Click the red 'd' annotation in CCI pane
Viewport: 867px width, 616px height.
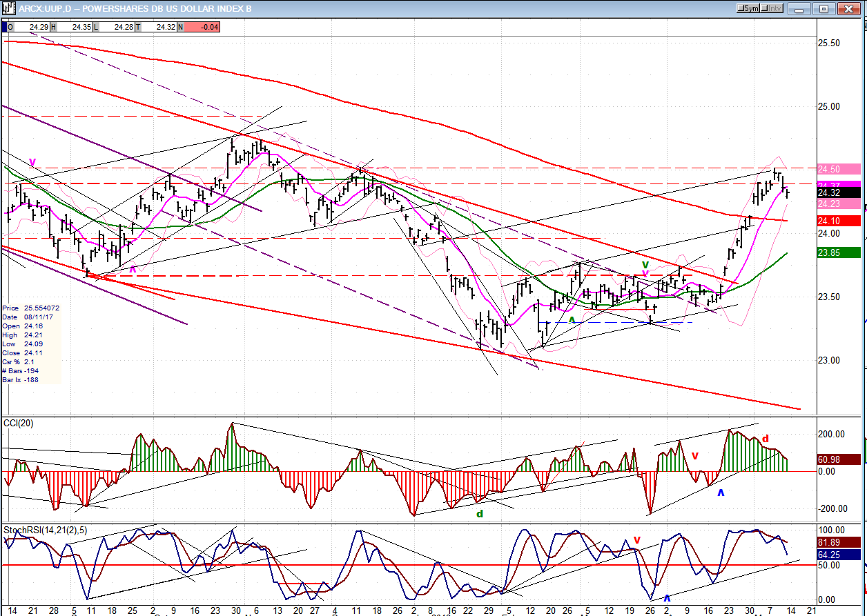766,439
